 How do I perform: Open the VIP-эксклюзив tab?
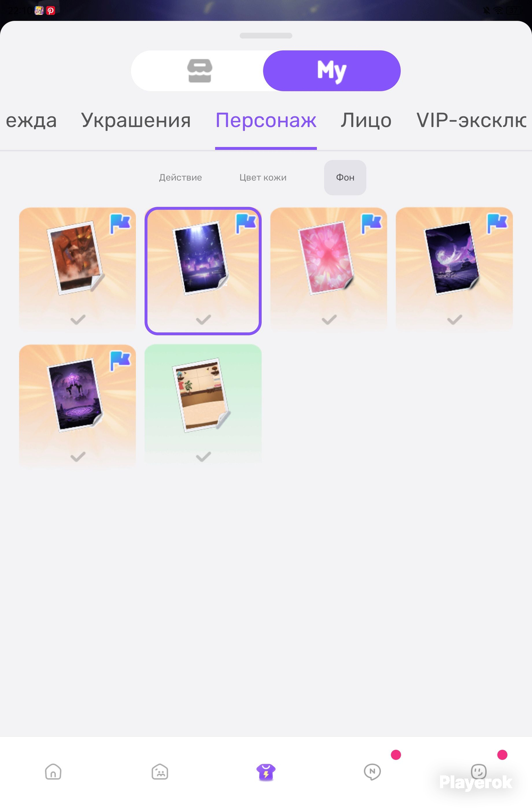pyautogui.click(x=471, y=120)
